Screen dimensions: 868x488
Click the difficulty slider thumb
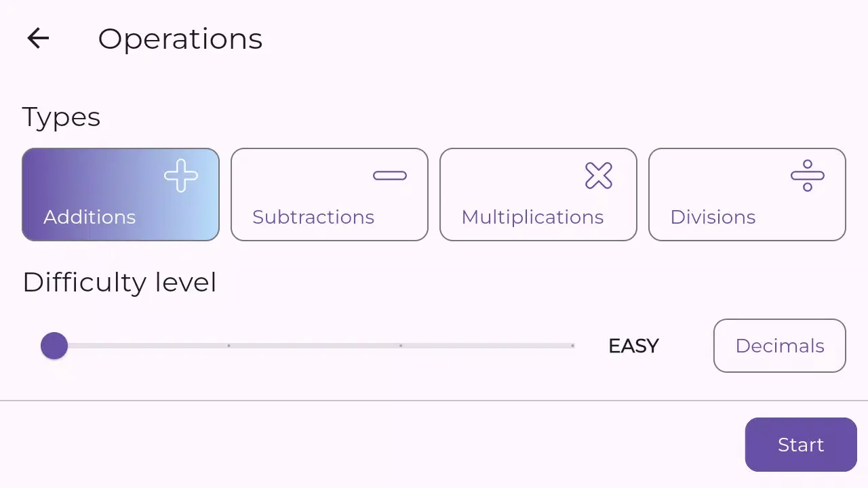(x=54, y=346)
